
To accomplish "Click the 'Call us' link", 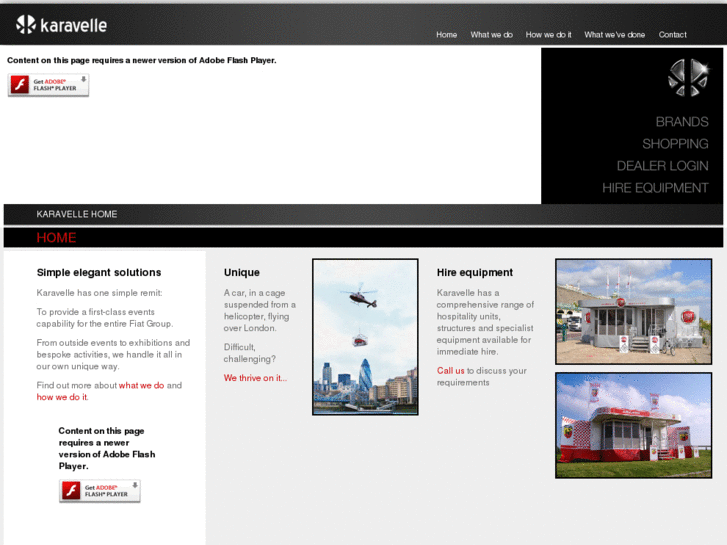I will click(451, 371).
